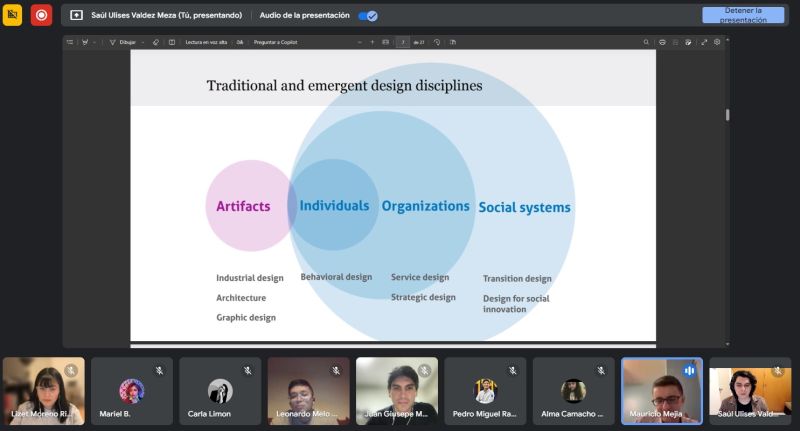800x431 pixels.
Task: Expand the highlighter tool dropdown arrow
Action: pos(95,42)
